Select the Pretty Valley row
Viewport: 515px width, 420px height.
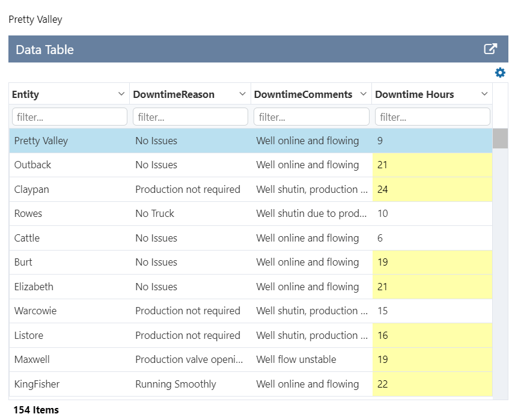click(x=180, y=141)
